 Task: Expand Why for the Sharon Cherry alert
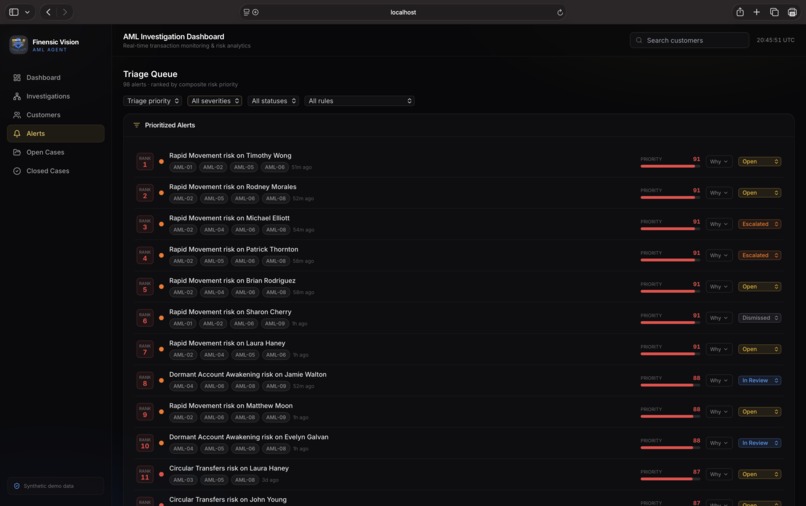pos(719,318)
